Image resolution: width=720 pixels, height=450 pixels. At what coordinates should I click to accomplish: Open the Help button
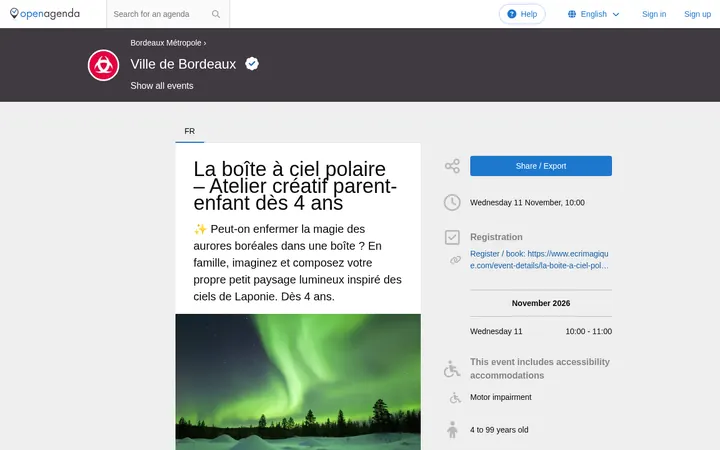click(522, 14)
